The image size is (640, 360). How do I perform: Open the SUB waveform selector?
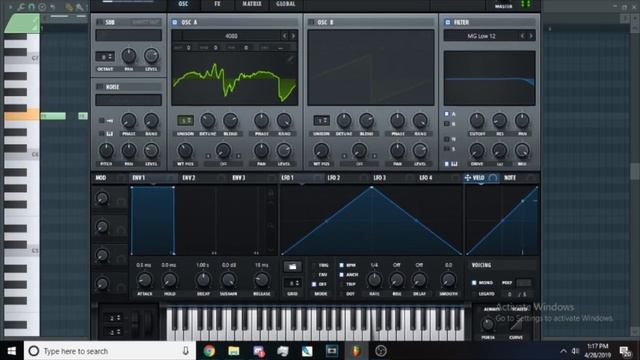129,35
